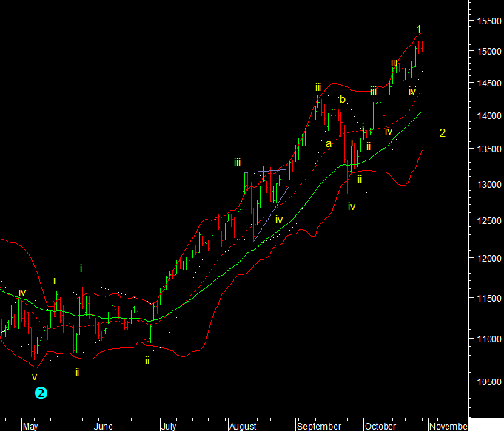
Task: Select the diagonal purple trendline in August
Action: point(272,214)
